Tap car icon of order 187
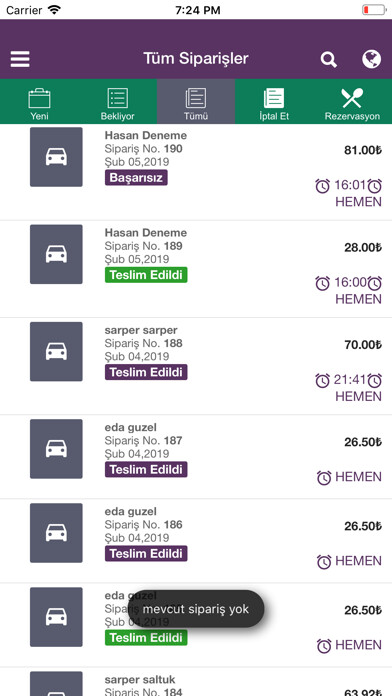Image resolution: width=392 pixels, height=696 pixels. (x=56, y=449)
